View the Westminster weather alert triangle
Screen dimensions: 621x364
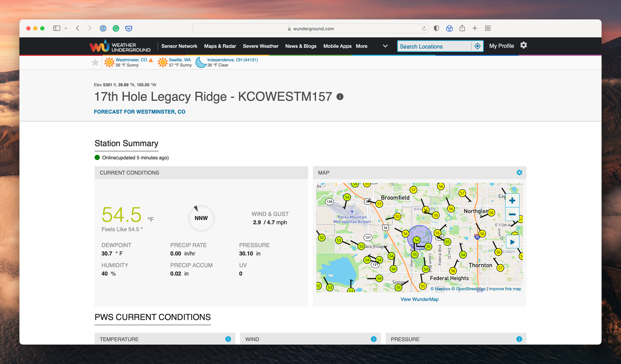(x=151, y=60)
